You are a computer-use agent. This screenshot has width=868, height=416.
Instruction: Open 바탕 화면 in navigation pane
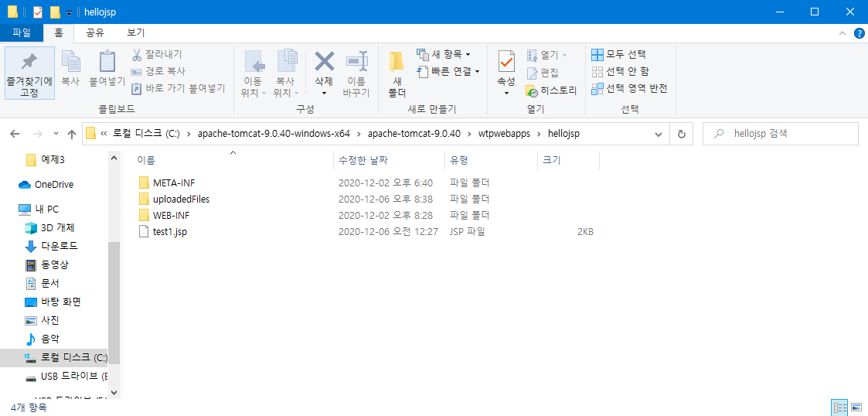click(53, 302)
